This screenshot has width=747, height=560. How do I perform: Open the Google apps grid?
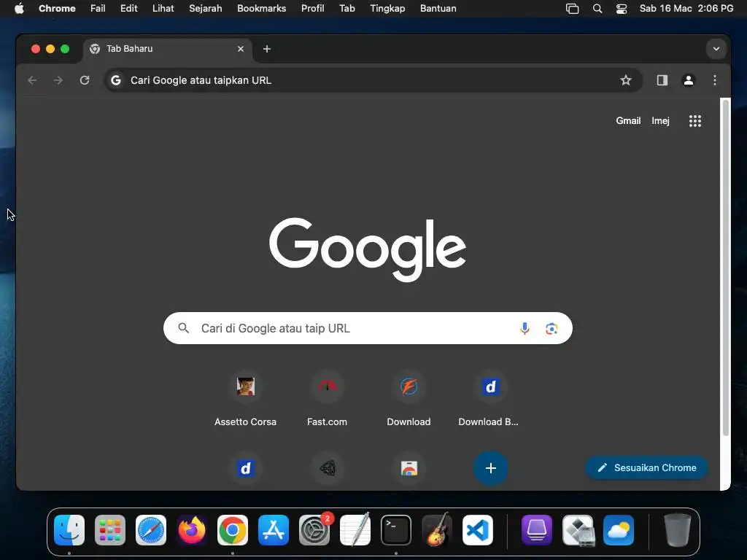point(695,121)
